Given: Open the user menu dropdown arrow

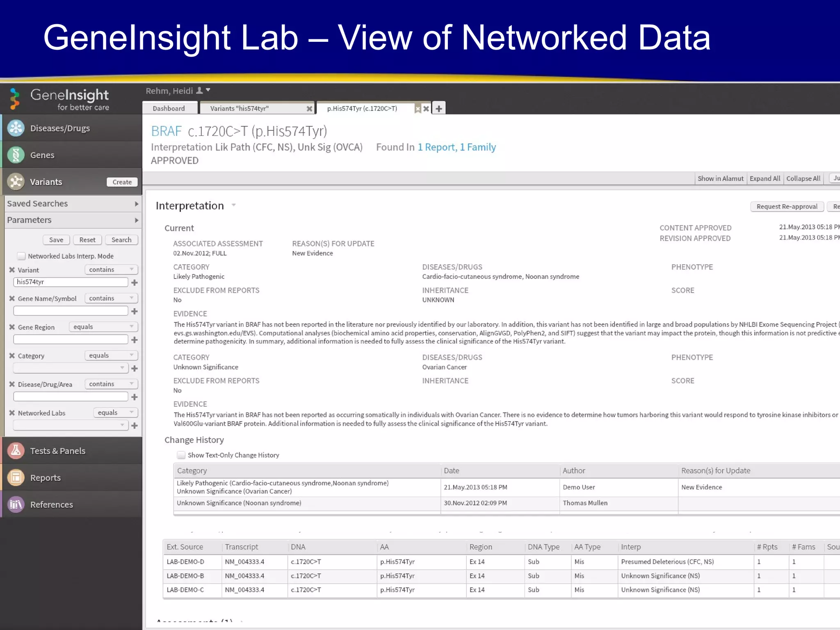Looking at the screenshot, I should pos(208,90).
